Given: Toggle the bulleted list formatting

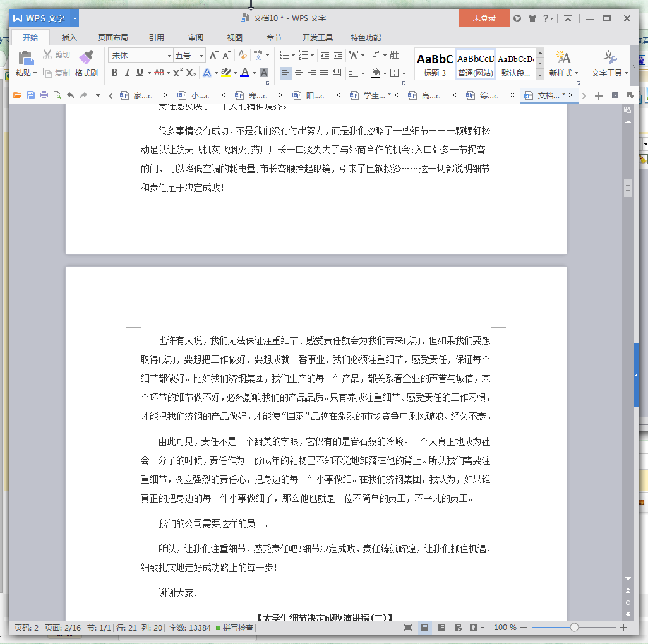Looking at the screenshot, I should (284, 56).
